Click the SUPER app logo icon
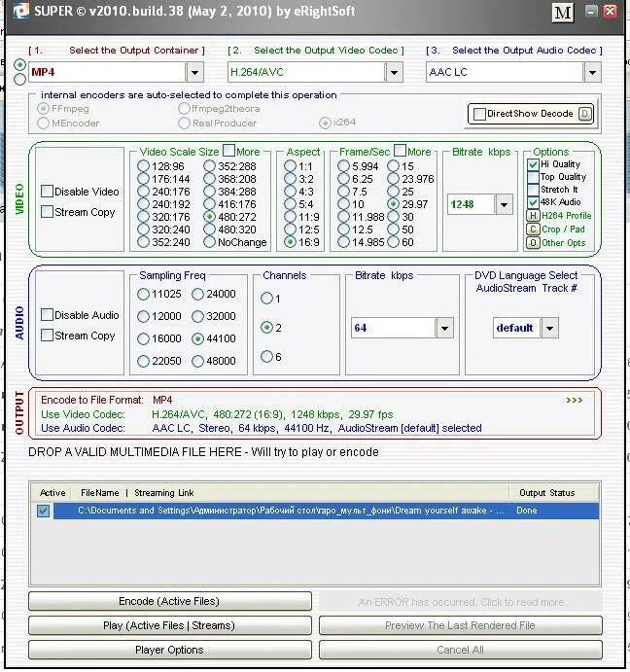630x672 pixels. 21,11
